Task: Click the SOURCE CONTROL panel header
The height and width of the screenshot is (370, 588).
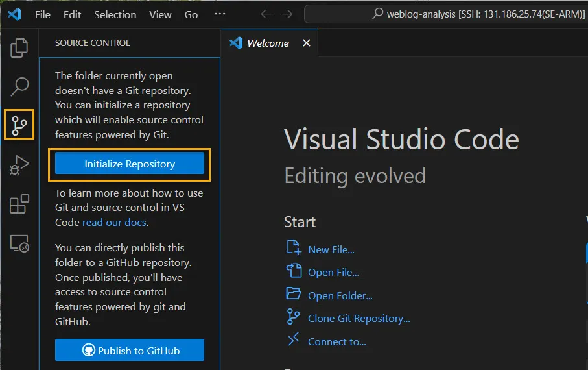Action: [92, 43]
